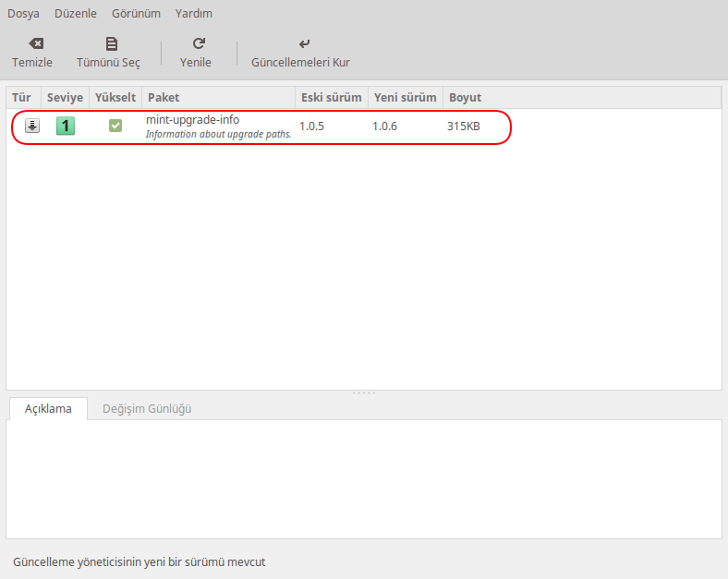The image size is (728, 579).
Task: Sort by the Yeni sürüm column header
Action: [406, 98]
